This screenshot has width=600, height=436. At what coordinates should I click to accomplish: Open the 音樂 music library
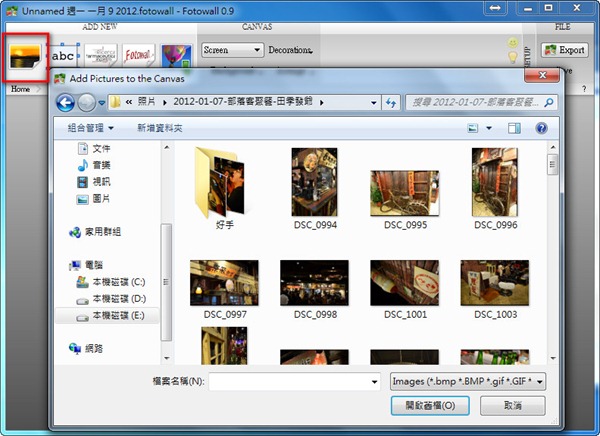[101, 165]
